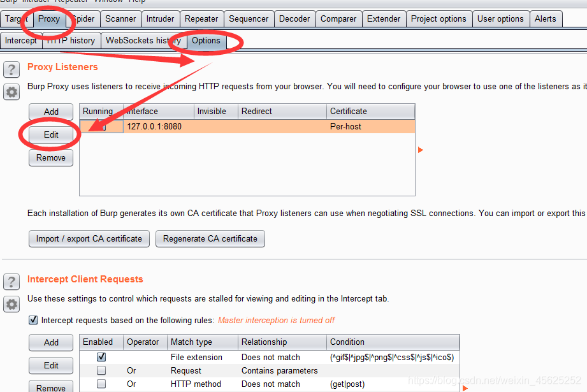Click the Operator column header
The height and width of the screenshot is (392, 587).
pyautogui.click(x=145, y=342)
